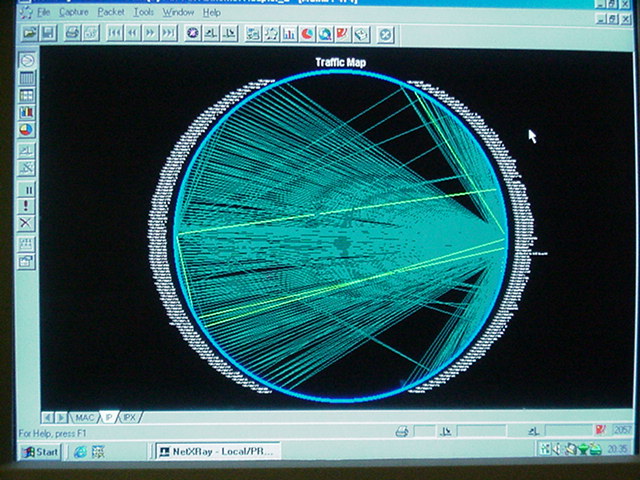The image size is (640, 480).
Task: Select the outline table view in sidebar
Action: coord(27,78)
